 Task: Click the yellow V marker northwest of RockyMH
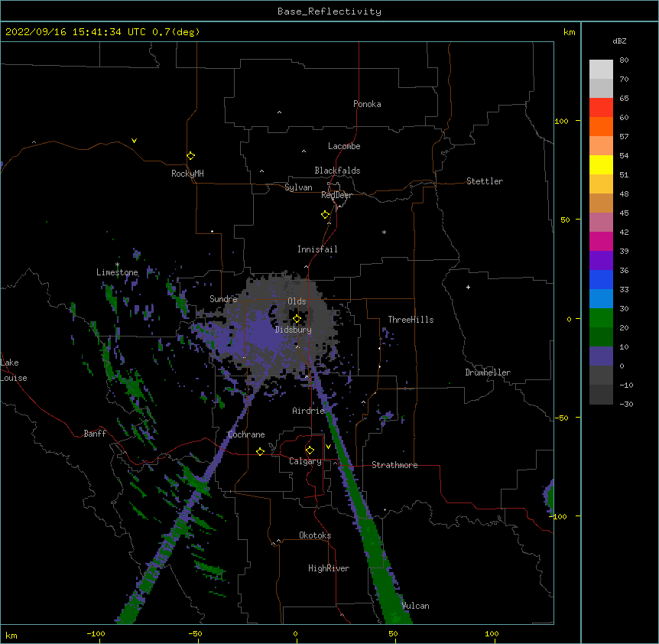134,141
